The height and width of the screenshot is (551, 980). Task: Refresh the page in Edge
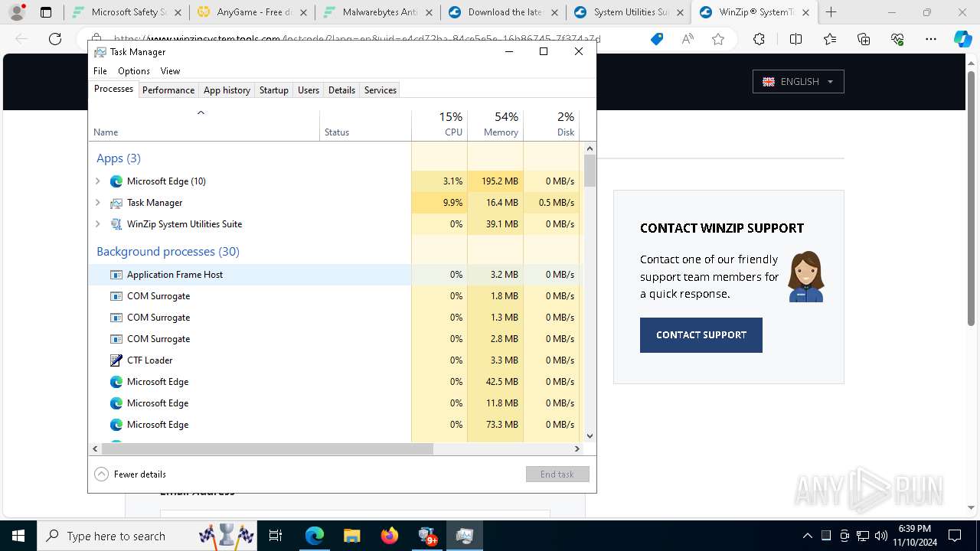(55, 40)
